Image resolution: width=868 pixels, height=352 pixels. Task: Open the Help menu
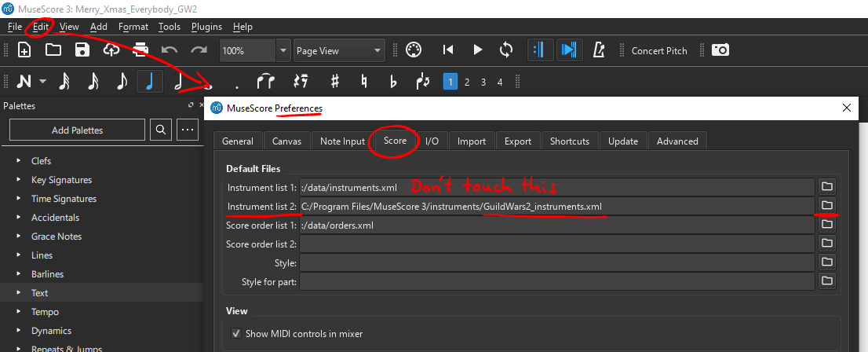tap(243, 27)
